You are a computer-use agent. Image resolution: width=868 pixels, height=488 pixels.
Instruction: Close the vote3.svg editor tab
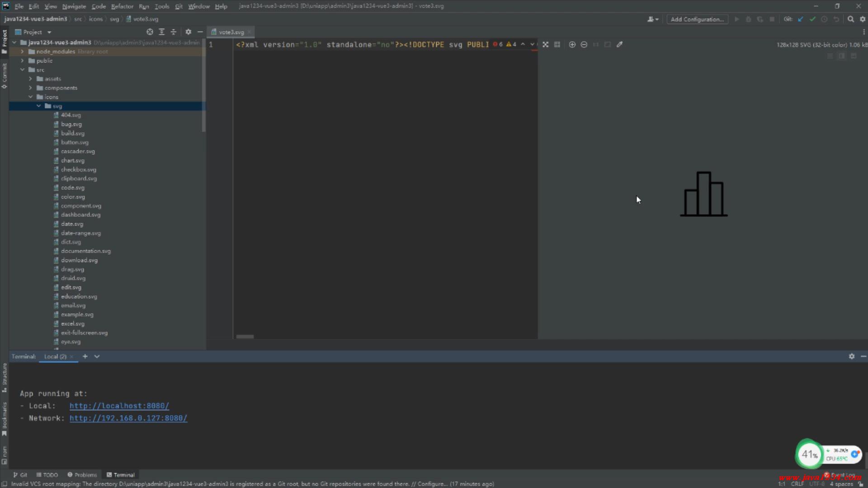tap(249, 32)
